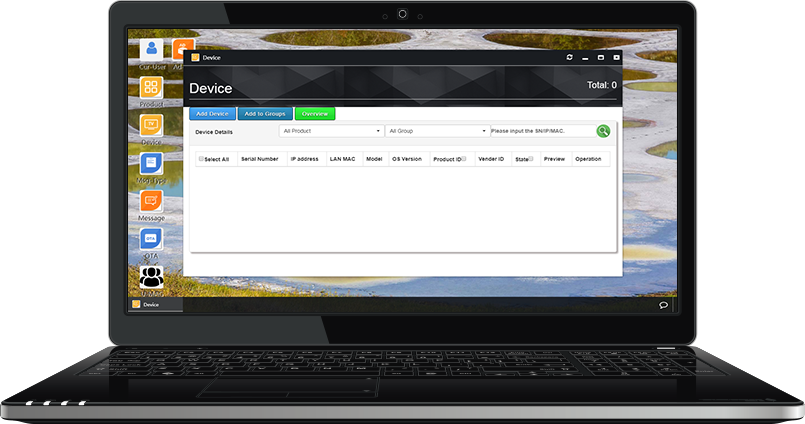Open the U-Man users icon
Screen dimensions: 805x424
pyautogui.click(x=151, y=276)
